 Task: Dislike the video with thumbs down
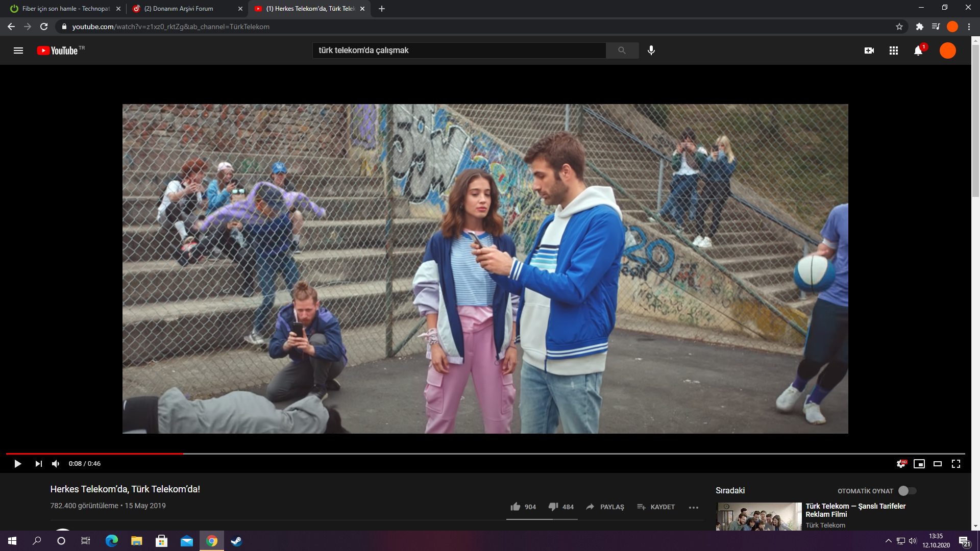point(561,507)
